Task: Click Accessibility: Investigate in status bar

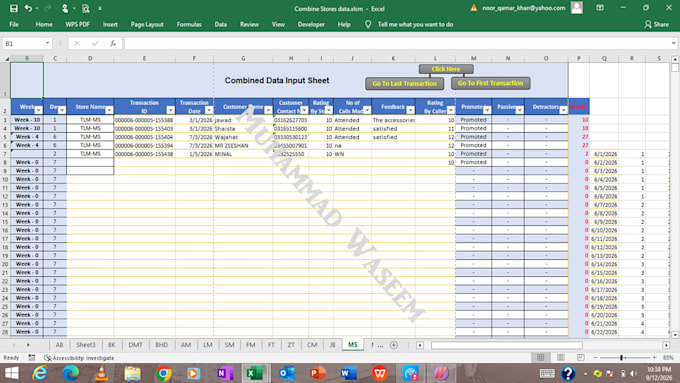Action: [79, 358]
